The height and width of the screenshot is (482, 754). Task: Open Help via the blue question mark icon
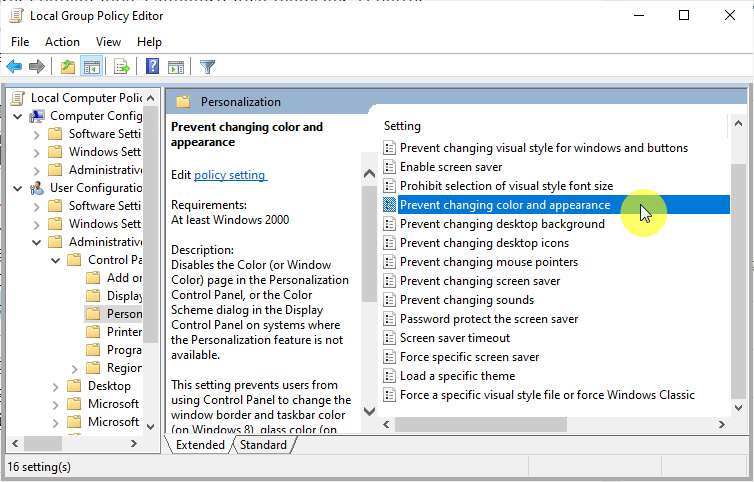pyautogui.click(x=152, y=67)
